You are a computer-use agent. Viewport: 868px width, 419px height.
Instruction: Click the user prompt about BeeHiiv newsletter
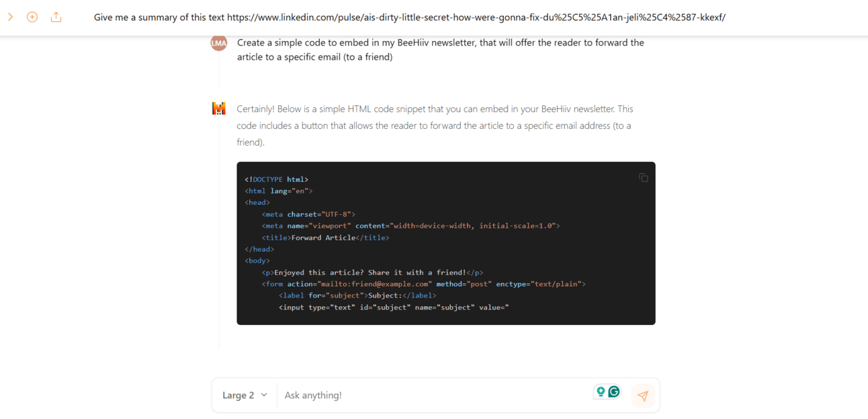pyautogui.click(x=441, y=50)
